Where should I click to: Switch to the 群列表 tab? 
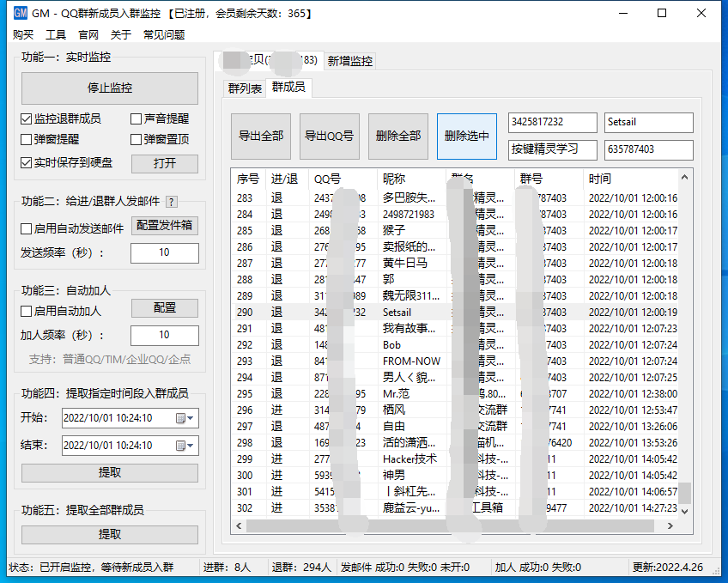tap(245, 88)
